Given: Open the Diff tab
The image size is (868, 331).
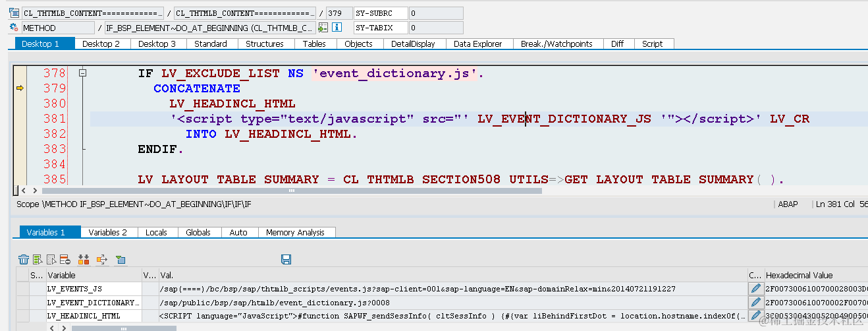Looking at the screenshot, I should tap(617, 44).
